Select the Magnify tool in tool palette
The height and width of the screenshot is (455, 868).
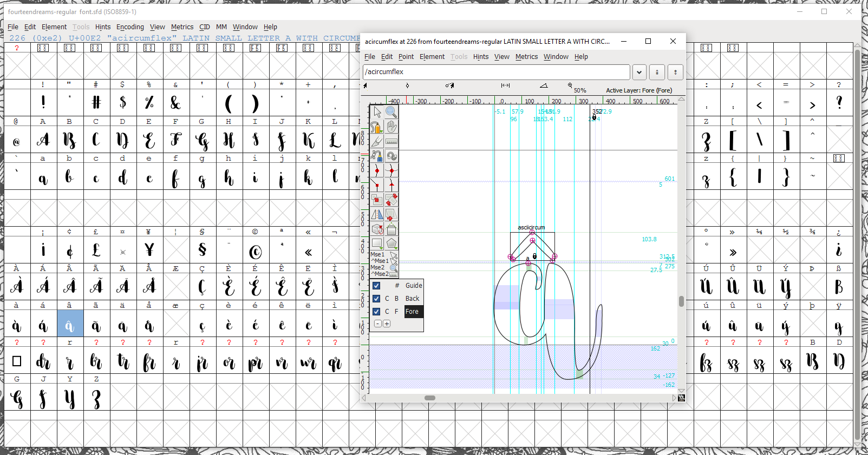click(x=391, y=112)
